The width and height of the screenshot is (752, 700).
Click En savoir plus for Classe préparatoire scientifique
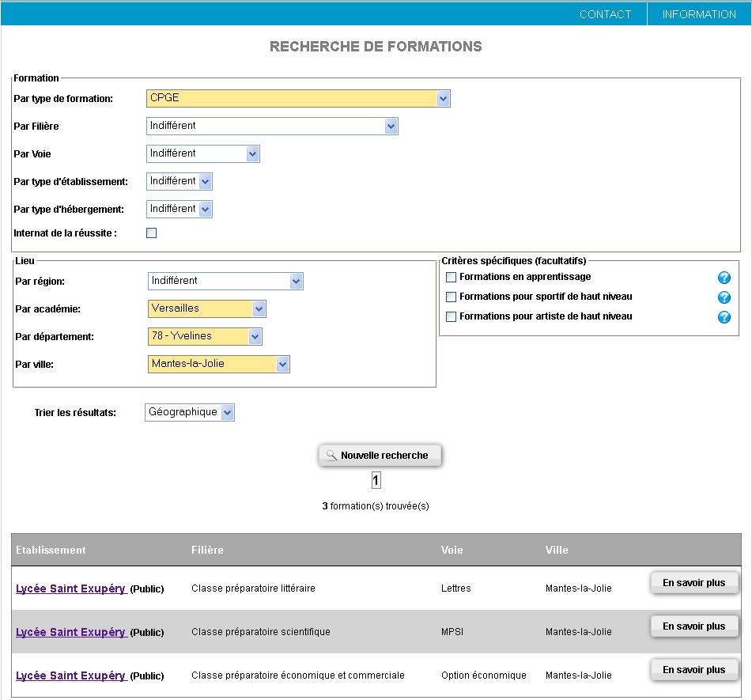[x=694, y=626]
